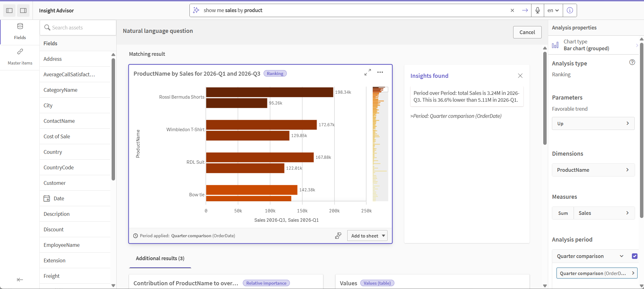644x289 pixels.
Task: Open chart more options ellipsis menu
Action: tap(380, 72)
